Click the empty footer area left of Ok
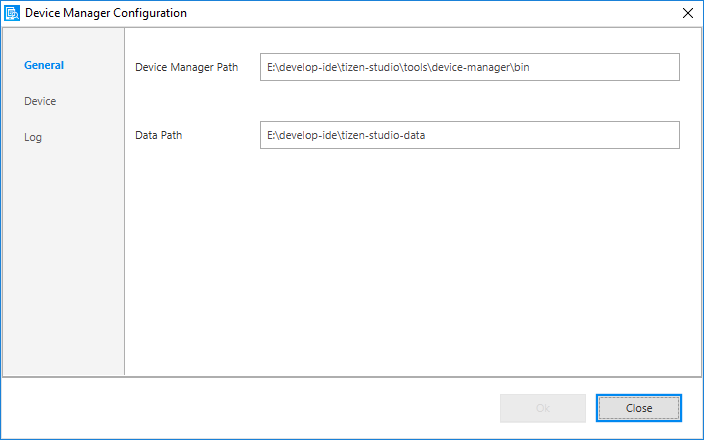This screenshot has height=440, width=704. [250, 408]
